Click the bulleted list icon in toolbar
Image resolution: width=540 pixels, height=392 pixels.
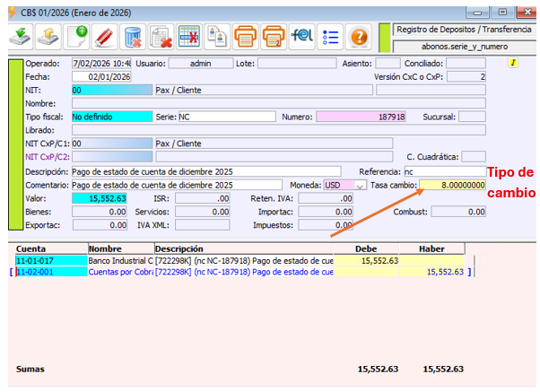[x=329, y=37]
